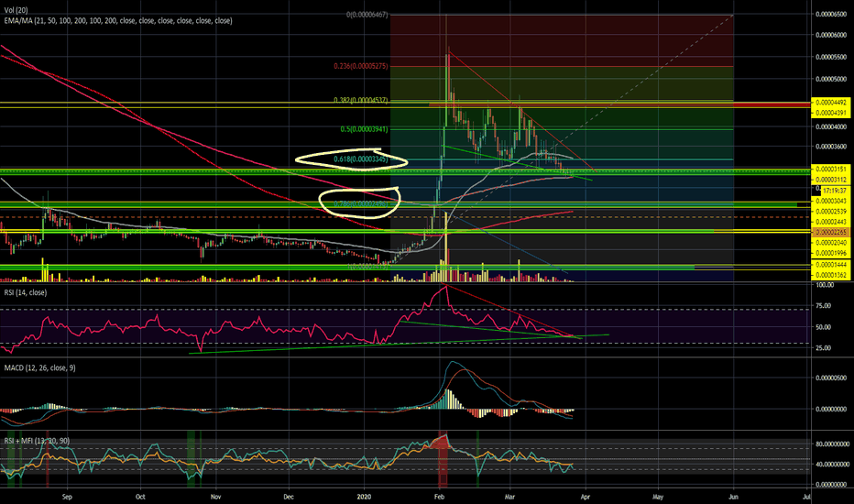Image resolution: width=854 pixels, height=504 pixels.
Task: Select the 0.00004492 yellow price label
Action: (x=831, y=103)
